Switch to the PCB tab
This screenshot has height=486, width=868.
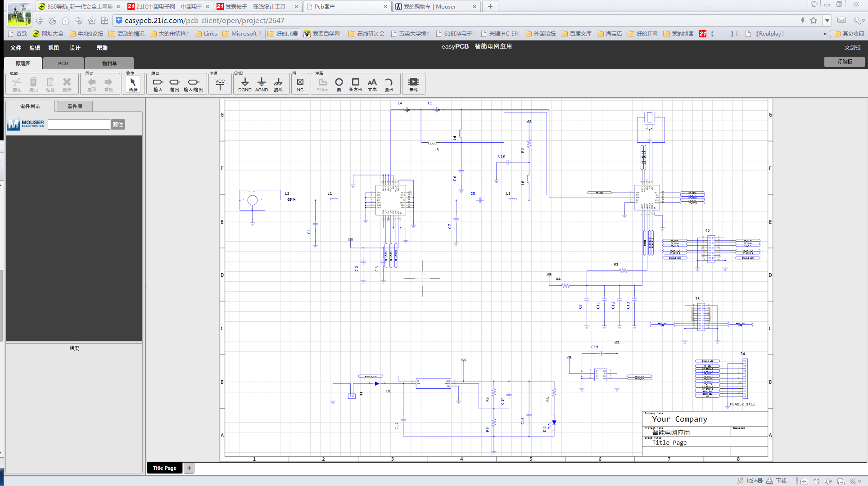tap(63, 63)
